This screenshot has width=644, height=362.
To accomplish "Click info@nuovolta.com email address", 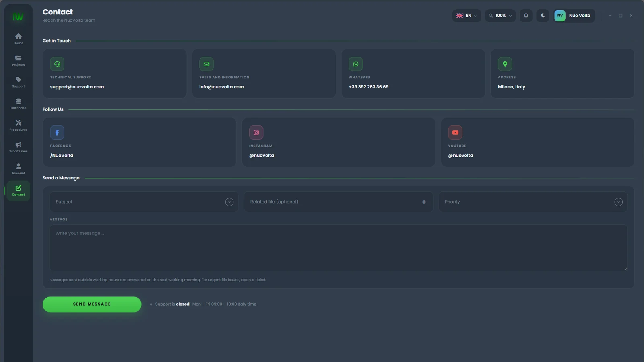I will 222,87.
